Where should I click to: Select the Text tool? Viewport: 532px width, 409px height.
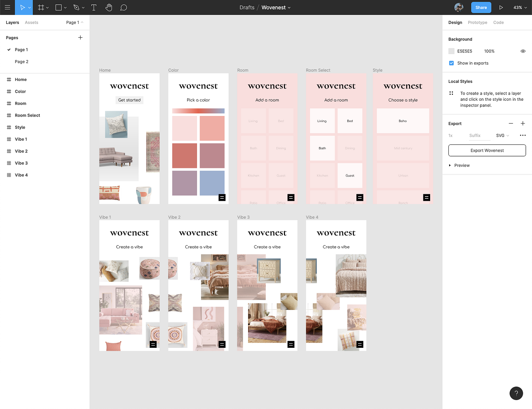pos(94,7)
